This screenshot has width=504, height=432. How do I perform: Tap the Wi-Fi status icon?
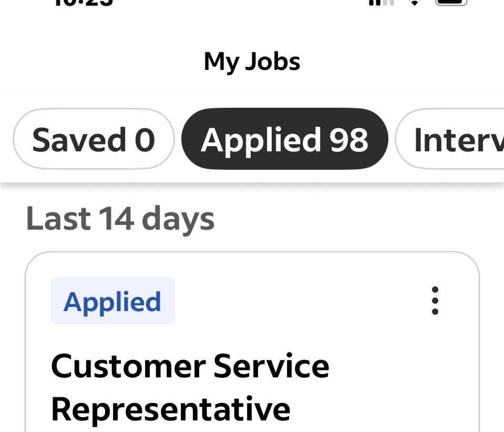tap(415, 2)
